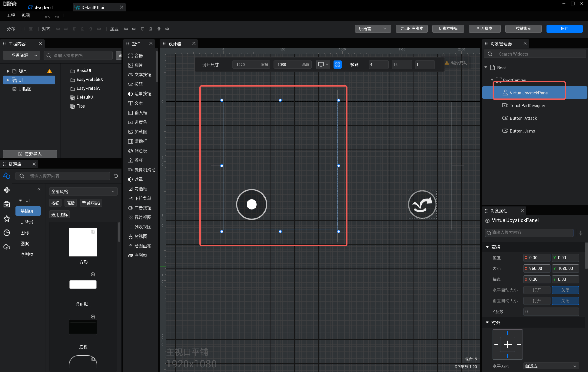Image resolution: width=588 pixels, height=372 pixels.
Task: Select the 进度条 progress bar widget
Action: (138, 122)
